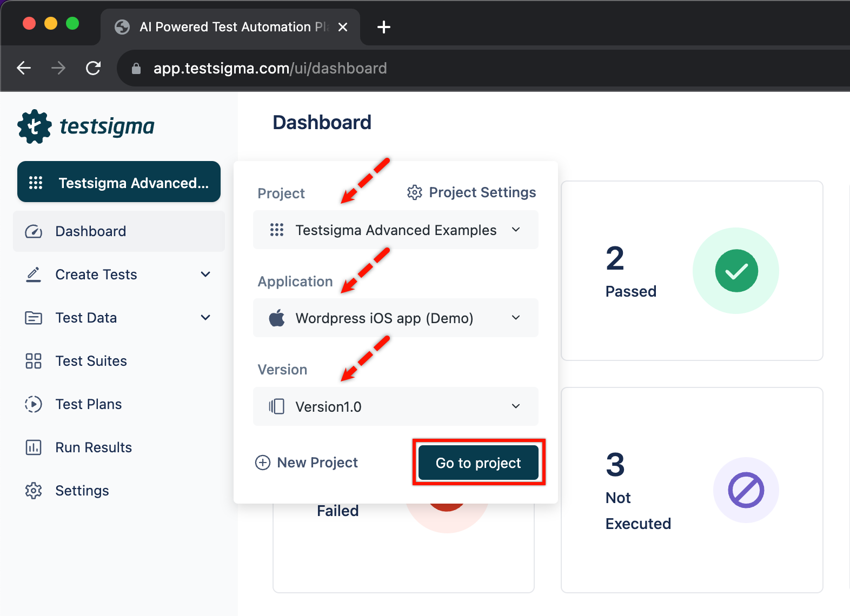Click the Application dropdown chevron arrow
Viewport: 850px width, 616px height.
(x=516, y=318)
